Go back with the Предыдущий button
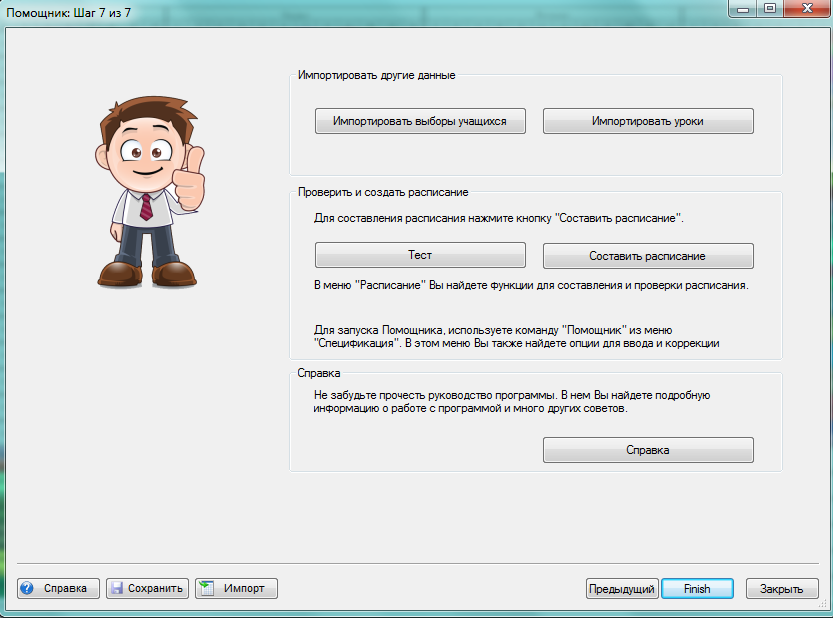This screenshot has width=833, height=618. [x=621, y=589]
